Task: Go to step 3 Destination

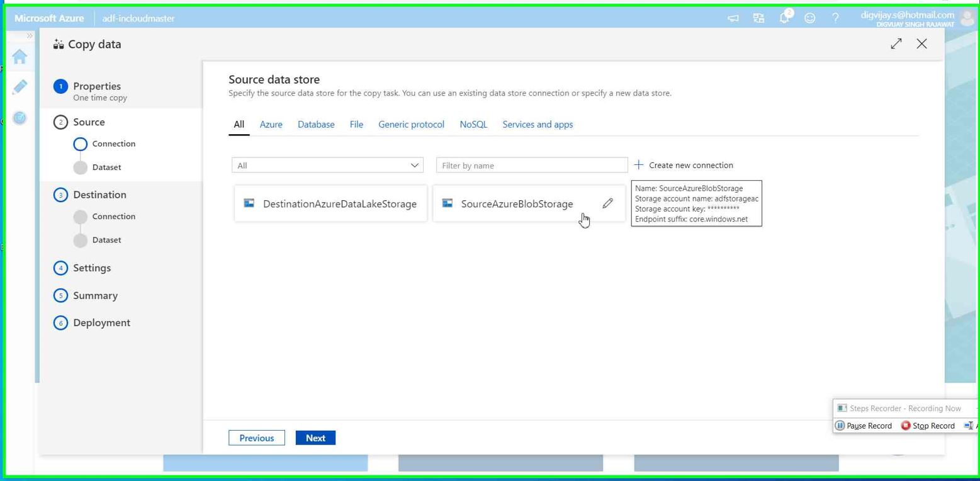Action: pos(90,195)
